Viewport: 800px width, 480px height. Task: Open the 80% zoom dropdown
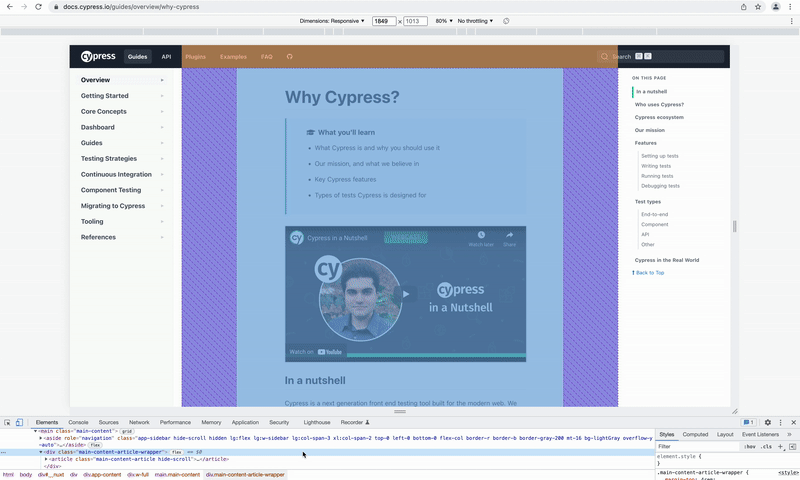coord(444,21)
